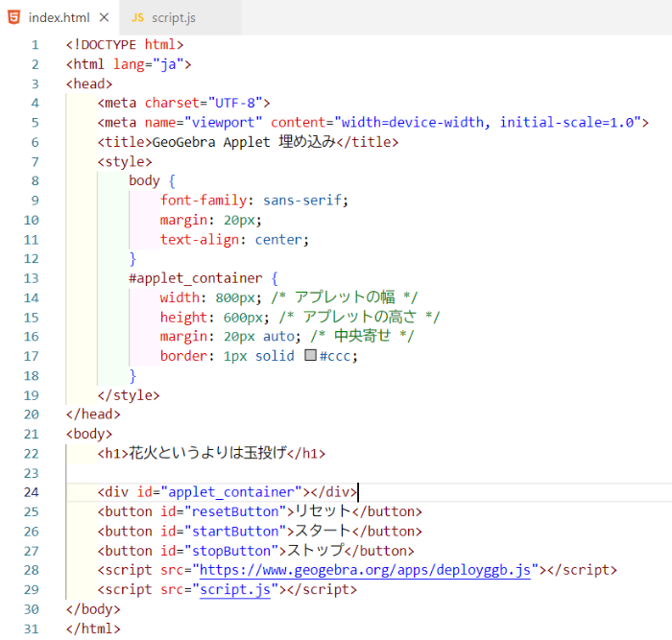The width and height of the screenshot is (672, 640).
Task: Click text-align: center declaration
Action: (234, 240)
